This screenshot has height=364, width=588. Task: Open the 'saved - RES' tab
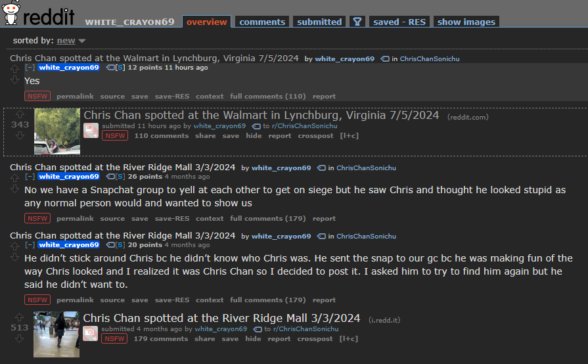click(399, 22)
